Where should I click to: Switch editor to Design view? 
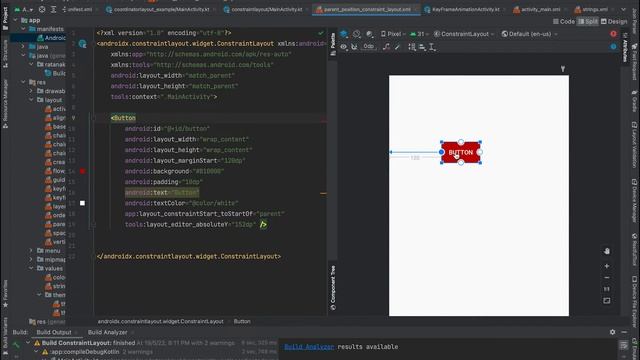pos(614,22)
